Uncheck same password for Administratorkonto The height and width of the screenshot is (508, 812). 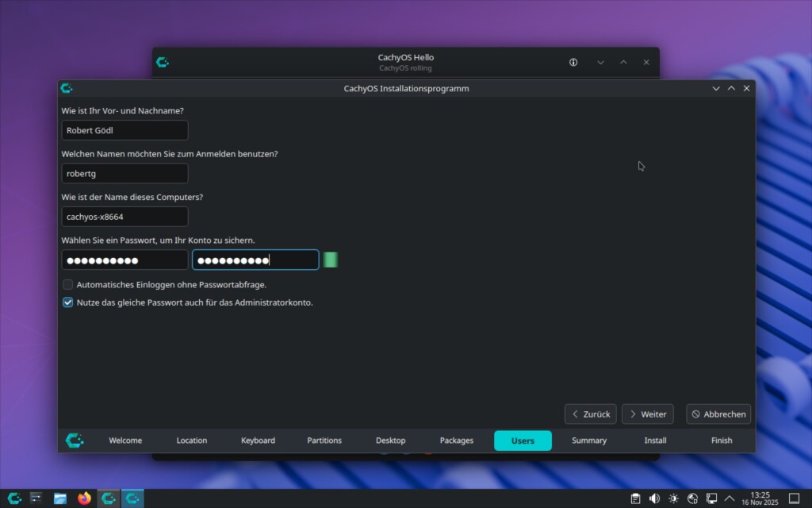click(68, 302)
